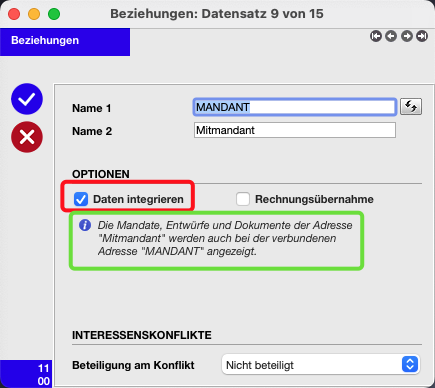435x388 pixels.
Task: Cancel with the red X button
Action: (27, 137)
